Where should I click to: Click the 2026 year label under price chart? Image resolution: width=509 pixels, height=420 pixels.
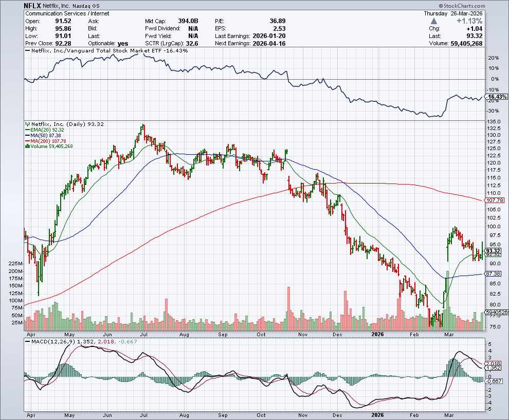pos(377,334)
